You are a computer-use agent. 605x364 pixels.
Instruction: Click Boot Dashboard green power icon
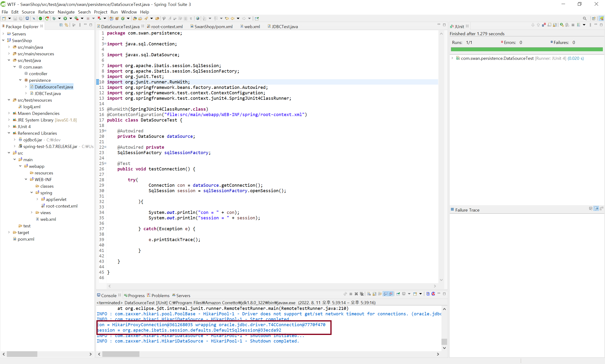[x=40, y=18]
